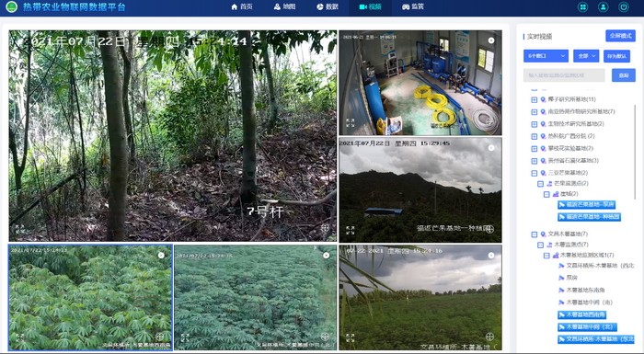Maximize the 木薯基地中间(北) video feed
This screenshot has width=644, height=354.
(185, 337)
